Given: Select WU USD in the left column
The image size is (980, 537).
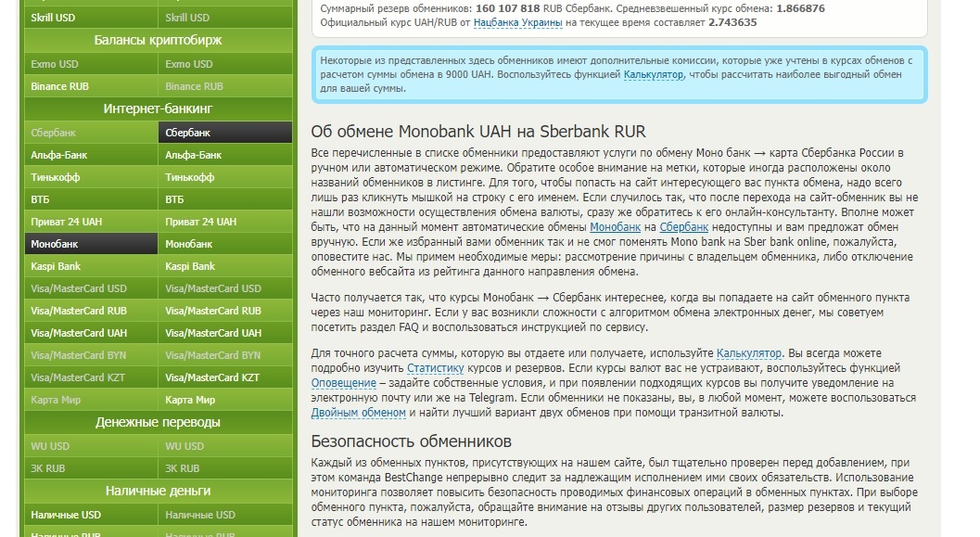Looking at the screenshot, I should point(91,446).
